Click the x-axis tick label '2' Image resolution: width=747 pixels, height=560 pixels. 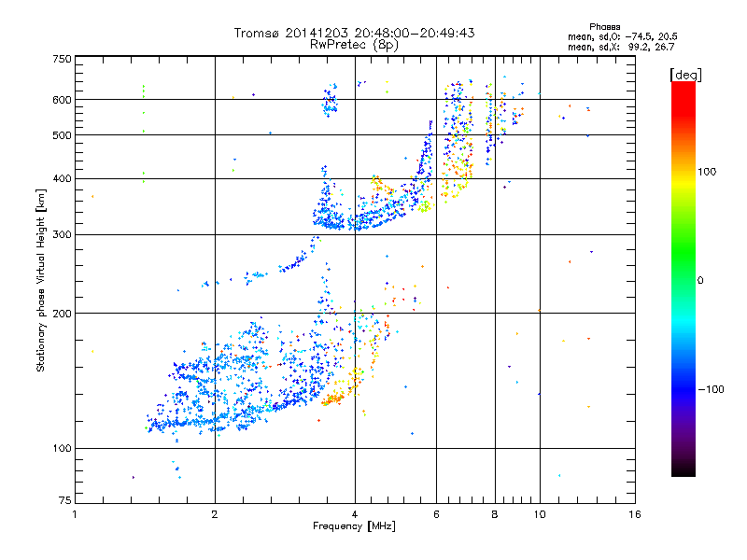click(215, 514)
